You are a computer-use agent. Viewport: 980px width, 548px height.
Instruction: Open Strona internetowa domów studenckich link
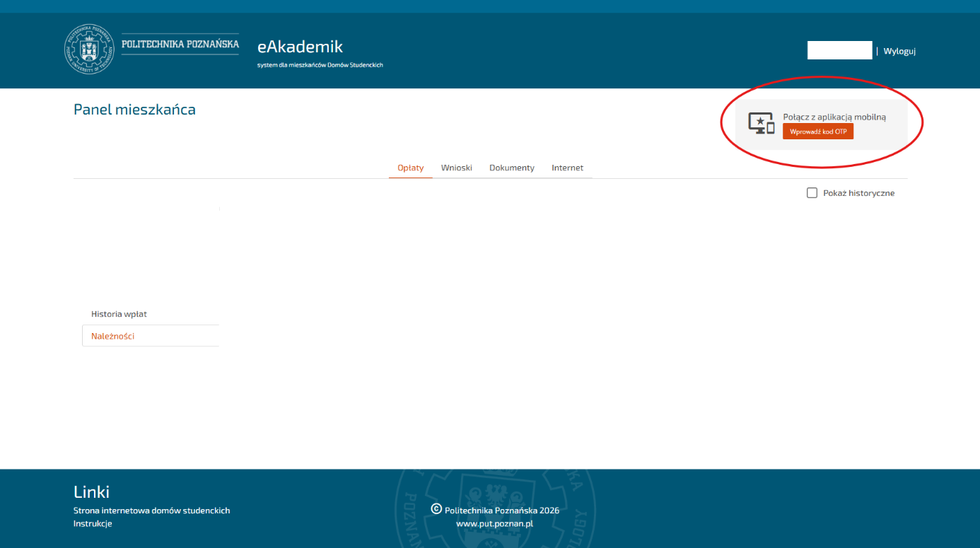coord(151,511)
